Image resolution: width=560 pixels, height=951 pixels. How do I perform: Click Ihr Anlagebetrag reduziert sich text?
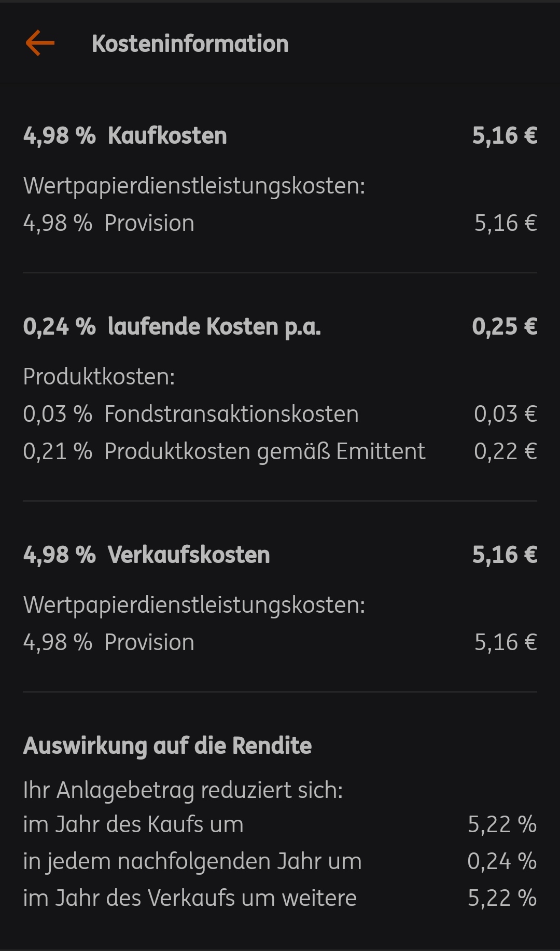[183, 790]
